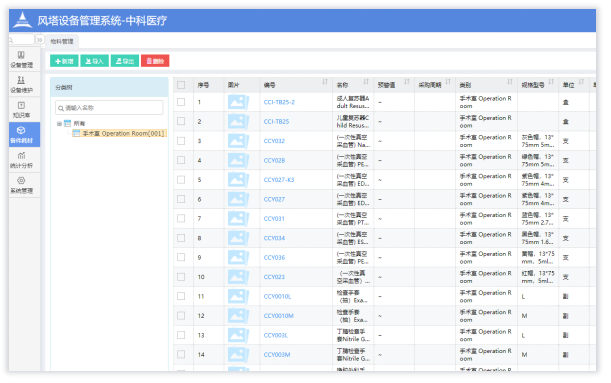Open image thumbnail for CCY036 row
Screen dimensions: 611x383
(x=238, y=258)
